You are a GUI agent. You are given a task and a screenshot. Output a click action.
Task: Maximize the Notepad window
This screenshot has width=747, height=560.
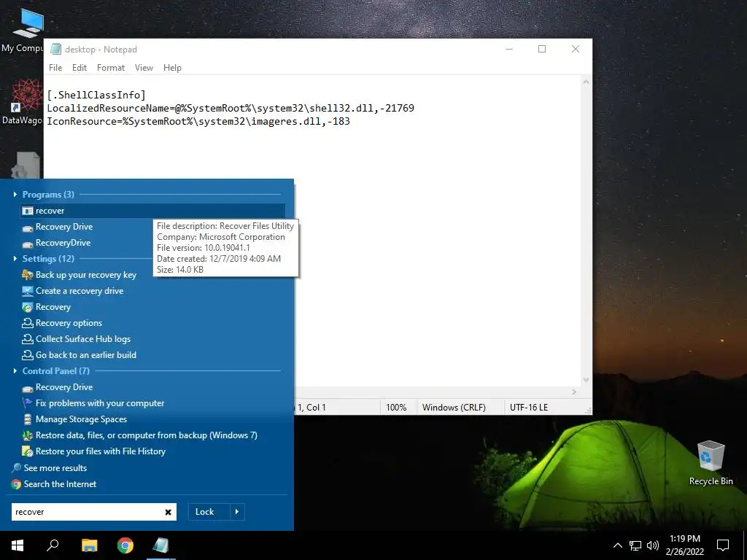tap(542, 49)
